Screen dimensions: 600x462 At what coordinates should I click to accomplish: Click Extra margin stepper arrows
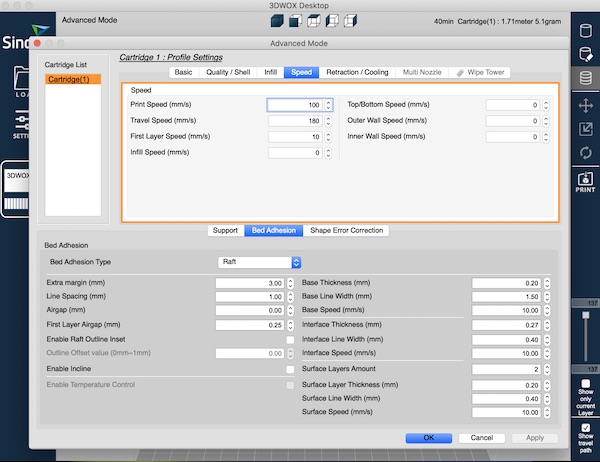(x=290, y=283)
